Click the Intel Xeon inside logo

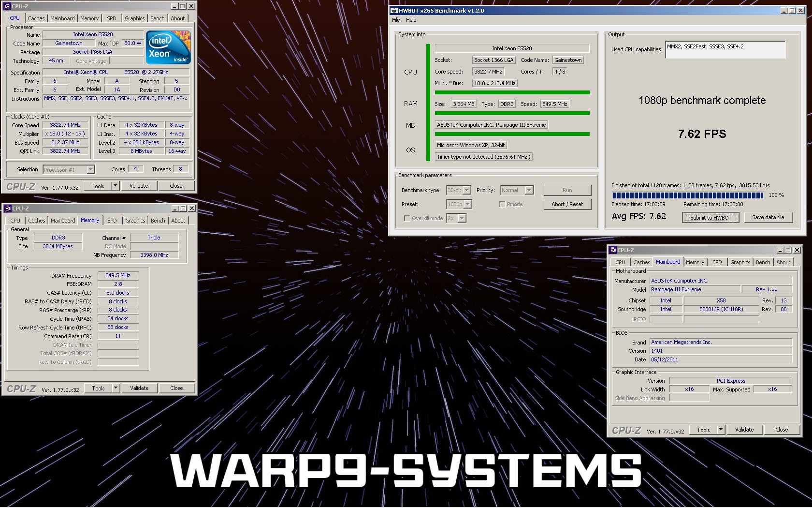[x=168, y=47]
